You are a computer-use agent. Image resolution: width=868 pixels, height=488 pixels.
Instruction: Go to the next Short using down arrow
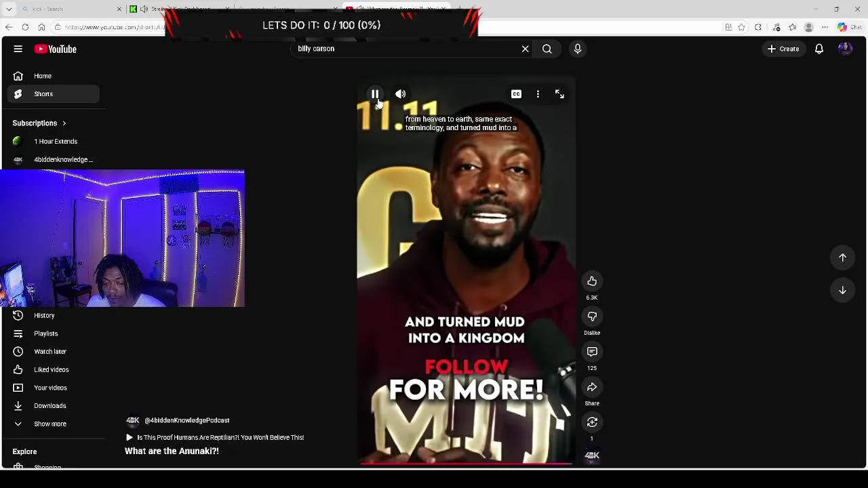click(x=842, y=290)
